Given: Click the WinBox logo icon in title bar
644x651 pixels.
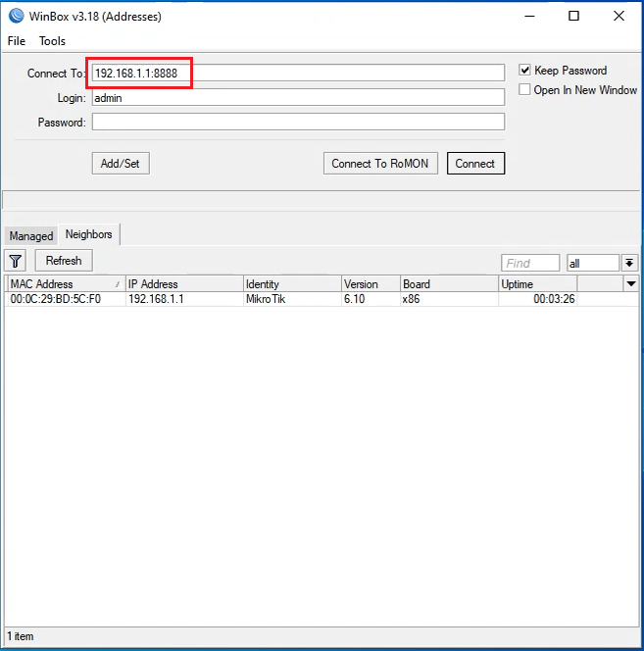Looking at the screenshot, I should coord(16,16).
